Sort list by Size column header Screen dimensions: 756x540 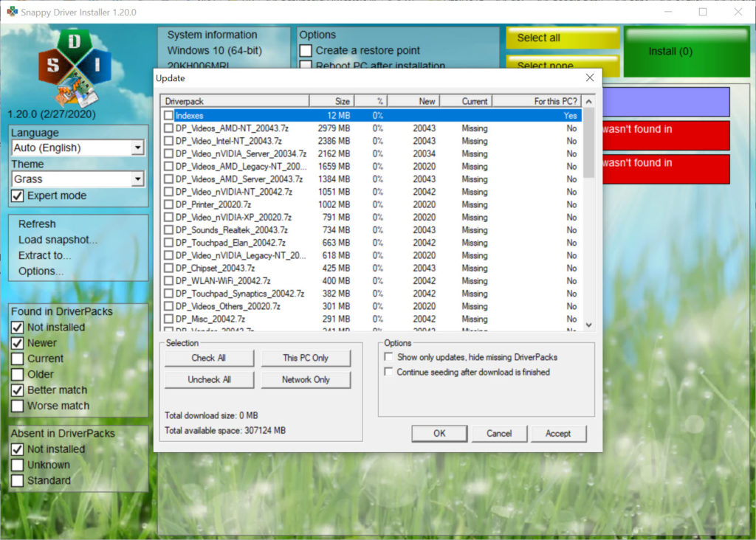coord(331,101)
